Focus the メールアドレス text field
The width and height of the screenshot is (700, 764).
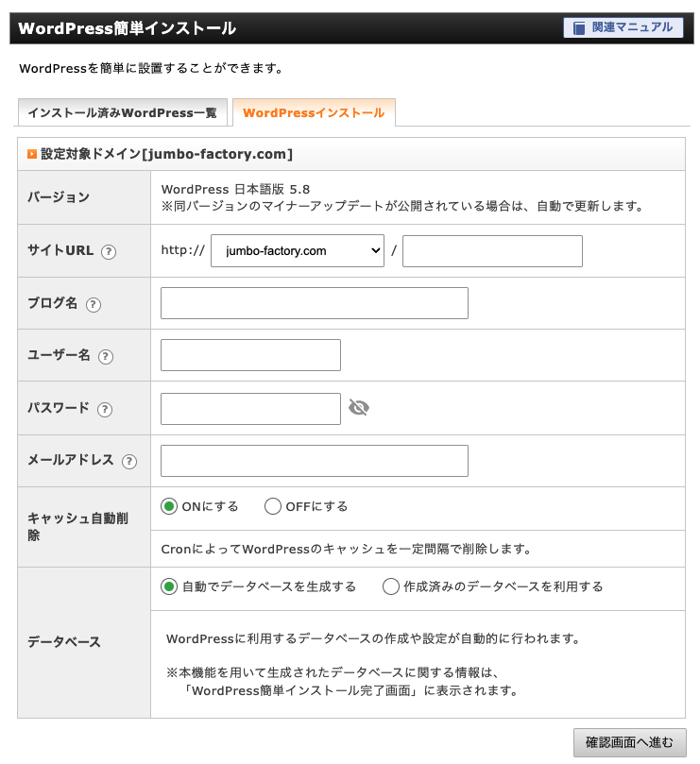[315, 461]
